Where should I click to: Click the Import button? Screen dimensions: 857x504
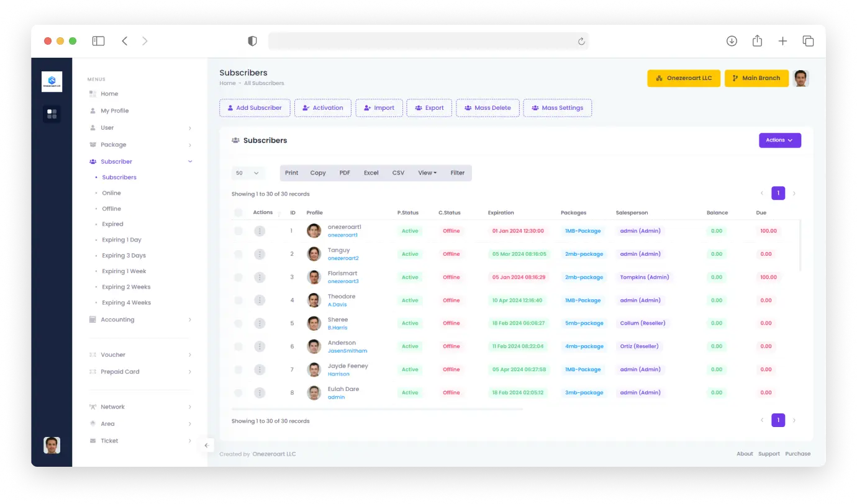pos(379,108)
